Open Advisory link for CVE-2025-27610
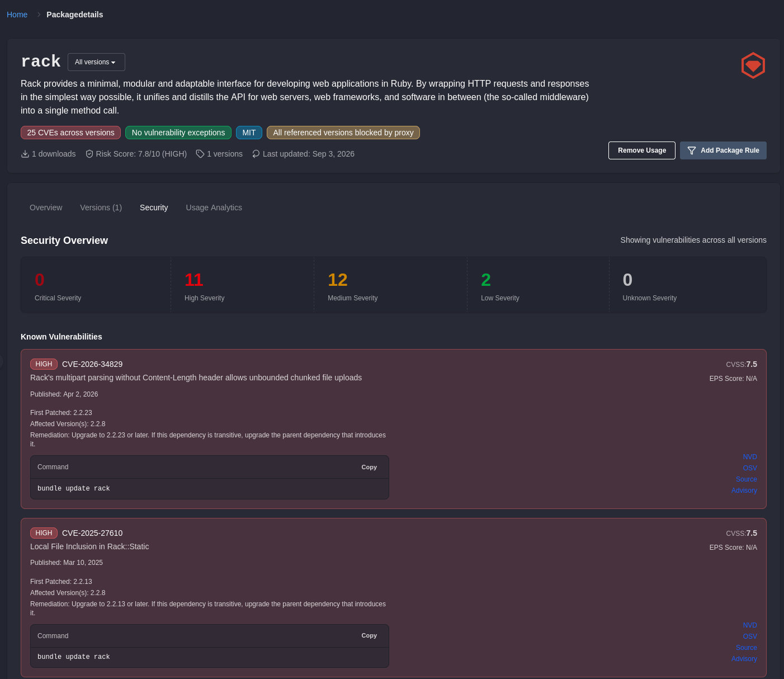The width and height of the screenshot is (784, 679). coord(744,659)
